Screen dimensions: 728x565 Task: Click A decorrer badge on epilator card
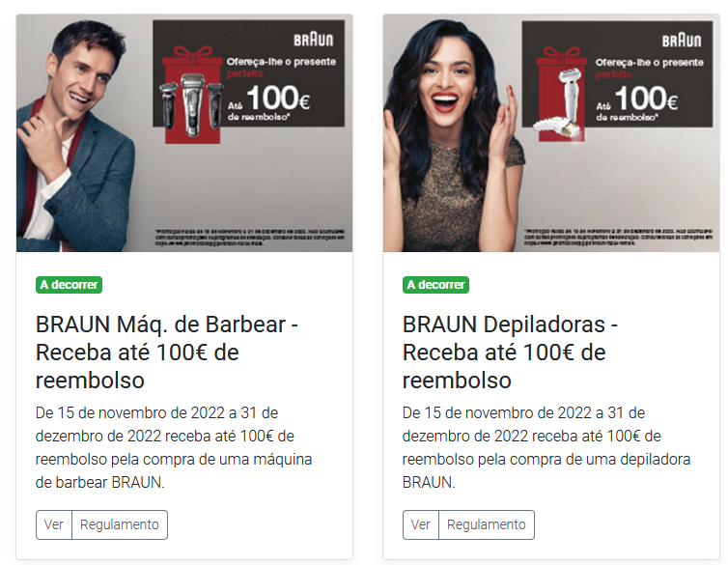436,285
